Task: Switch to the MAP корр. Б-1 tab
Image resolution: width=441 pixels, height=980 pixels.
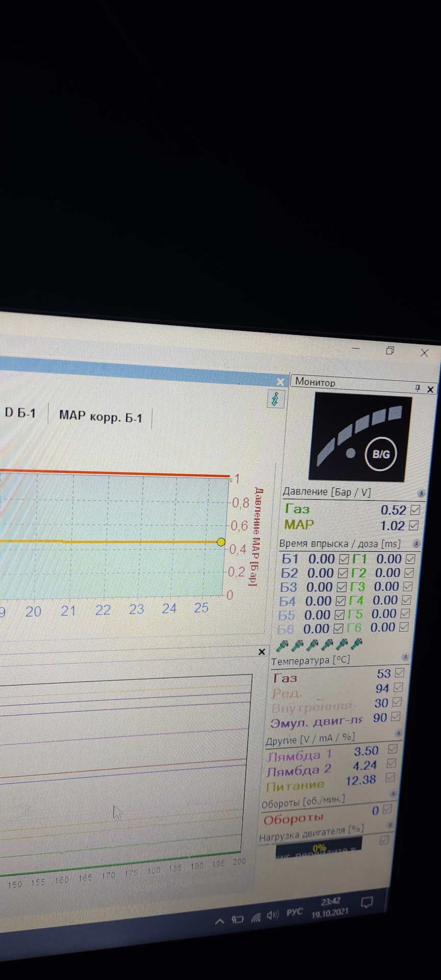Action: click(101, 416)
